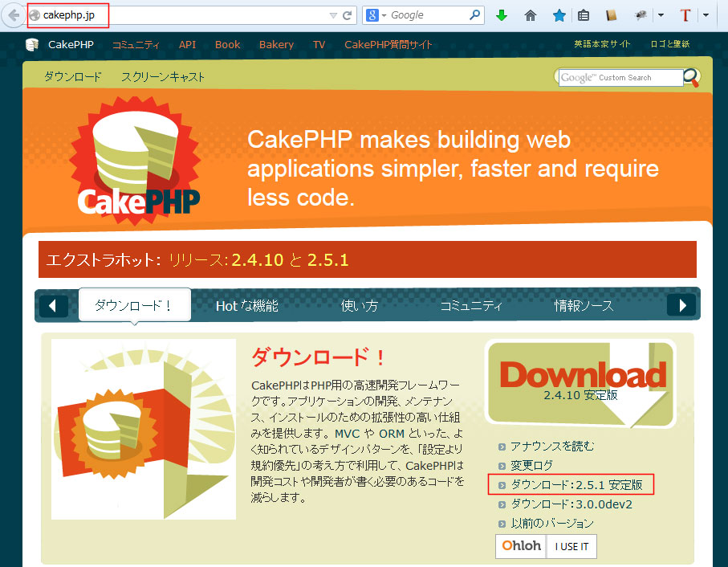The width and height of the screenshot is (728, 567).
Task: Click the browser back arrow button
Action: 14,15
